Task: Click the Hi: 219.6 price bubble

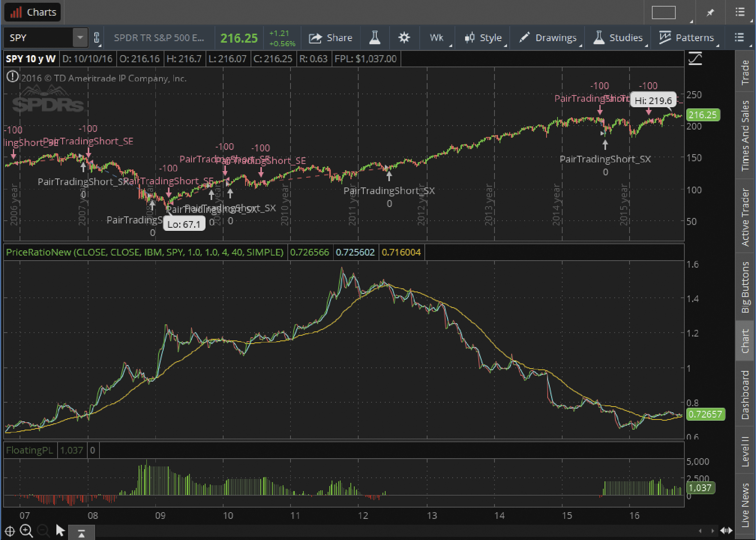Action: pos(653,101)
